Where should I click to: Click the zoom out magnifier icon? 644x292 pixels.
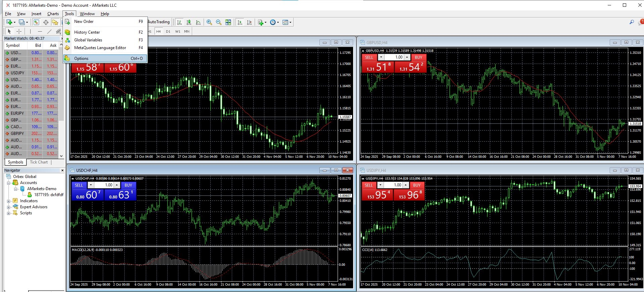click(x=219, y=22)
